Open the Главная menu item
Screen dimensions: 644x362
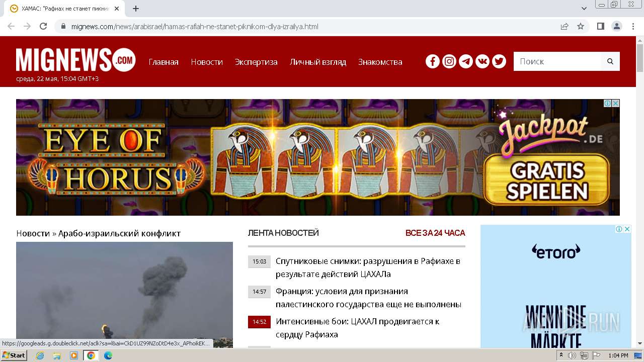click(x=164, y=62)
